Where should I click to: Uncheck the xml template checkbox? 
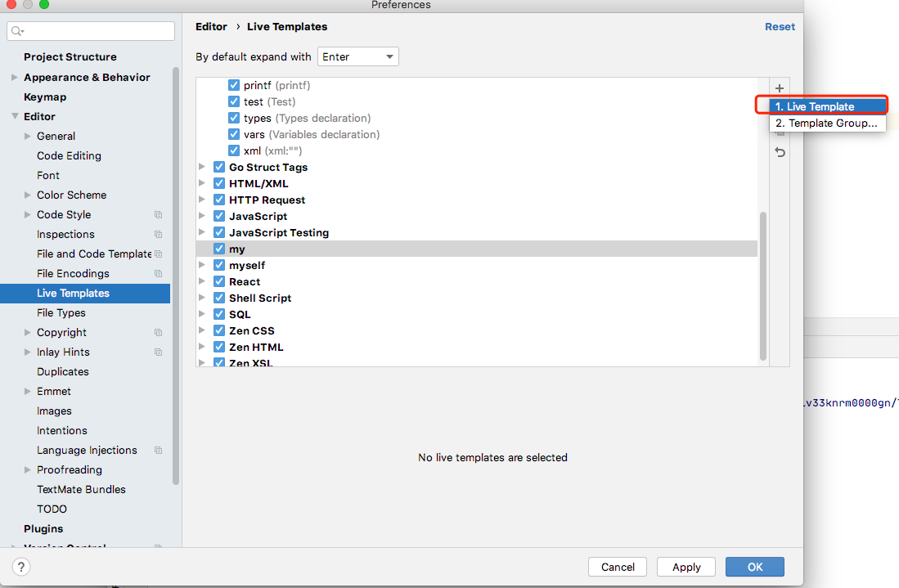234,150
